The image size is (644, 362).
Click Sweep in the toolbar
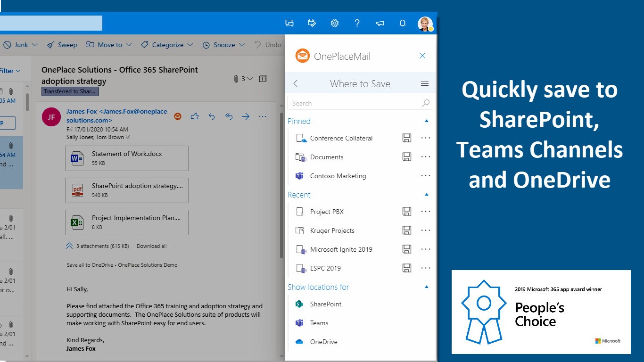[62, 45]
